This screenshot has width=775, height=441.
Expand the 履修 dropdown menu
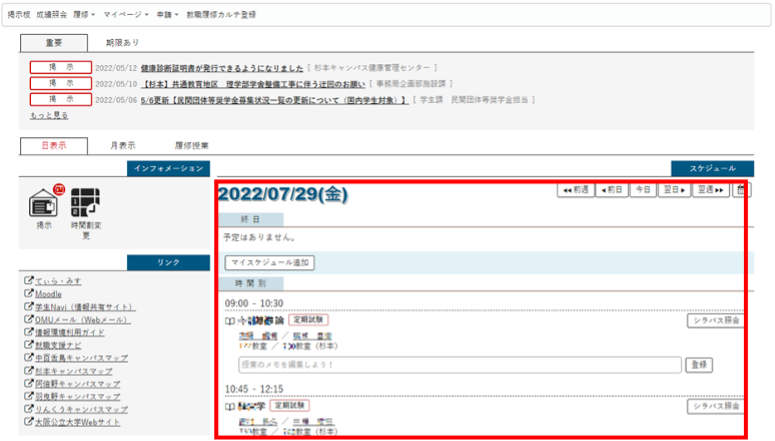coord(85,15)
